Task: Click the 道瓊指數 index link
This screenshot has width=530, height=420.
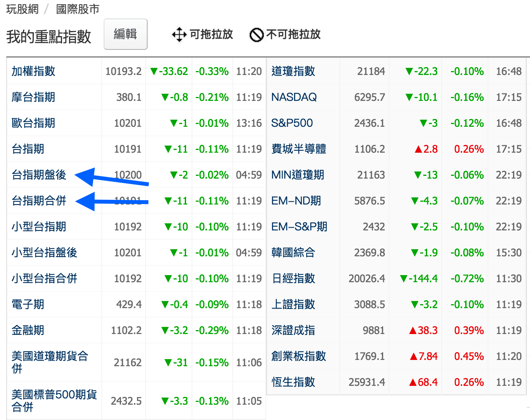Action: click(x=293, y=71)
